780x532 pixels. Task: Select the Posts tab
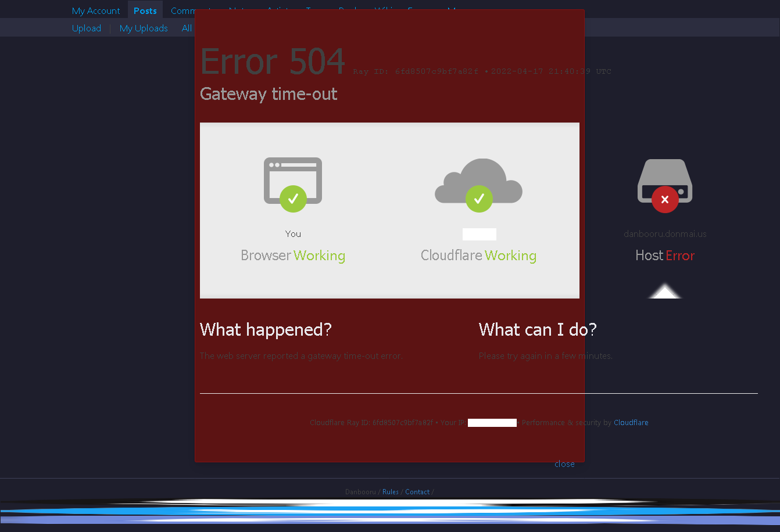coord(145,11)
